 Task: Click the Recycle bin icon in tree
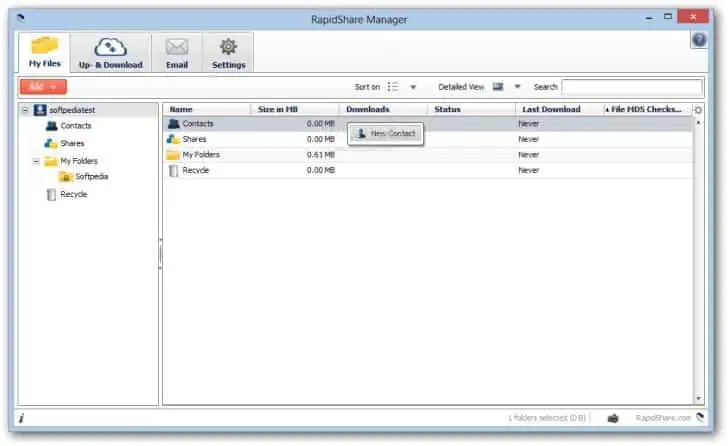pos(52,194)
